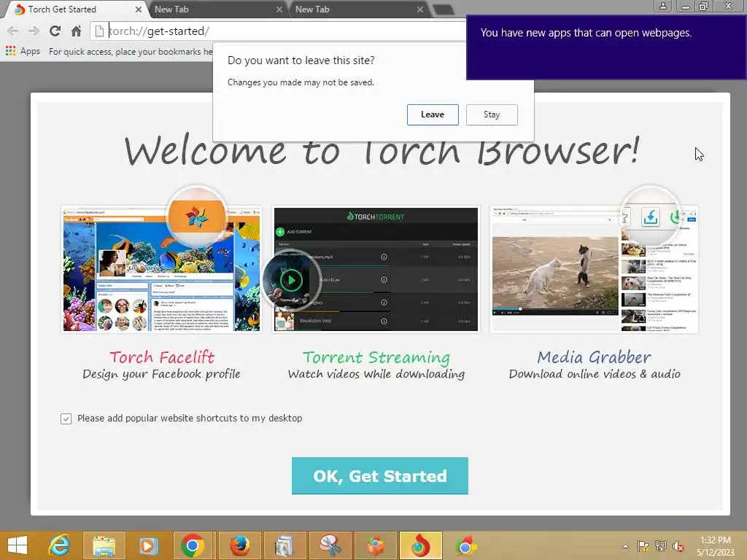Click the Leave button in the dialog
The width and height of the screenshot is (747, 560).
tap(433, 114)
